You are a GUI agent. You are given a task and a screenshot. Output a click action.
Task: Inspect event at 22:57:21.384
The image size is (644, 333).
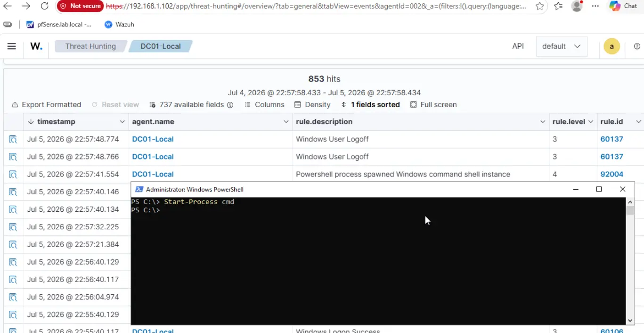(x=13, y=244)
